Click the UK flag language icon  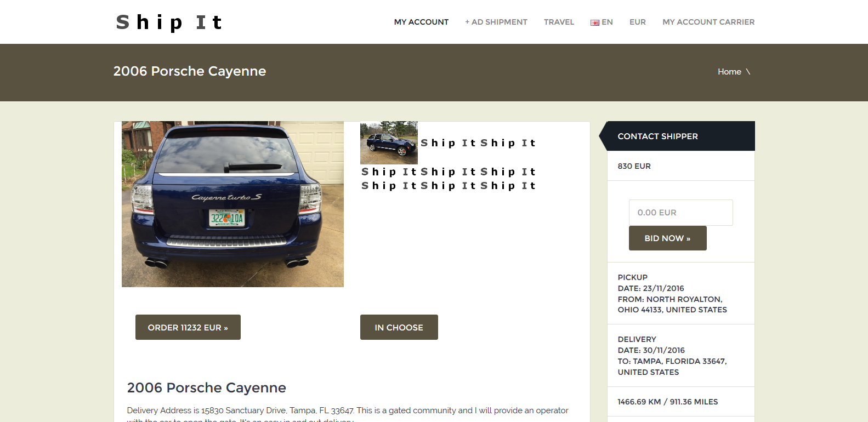594,22
